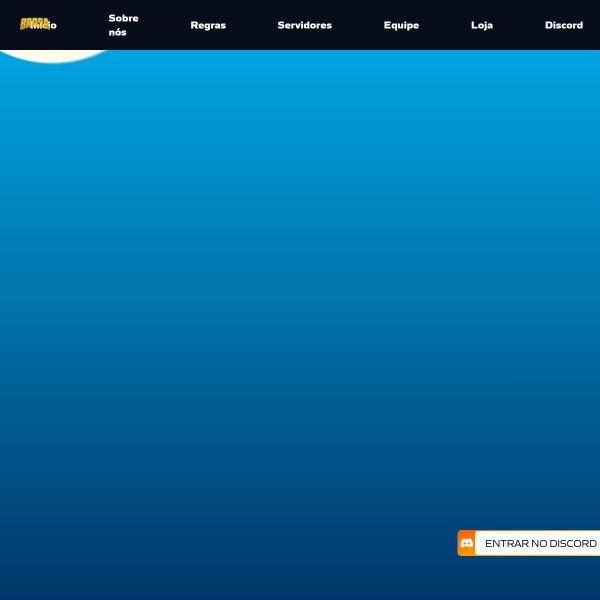Read the rules via Regras link
Viewport: 600px width, 600px height.
[x=208, y=25]
